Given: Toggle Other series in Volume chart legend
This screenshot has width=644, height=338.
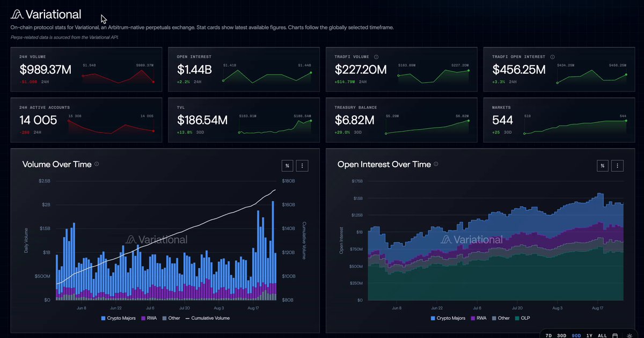Looking at the screenshot, I should point(171,318).
